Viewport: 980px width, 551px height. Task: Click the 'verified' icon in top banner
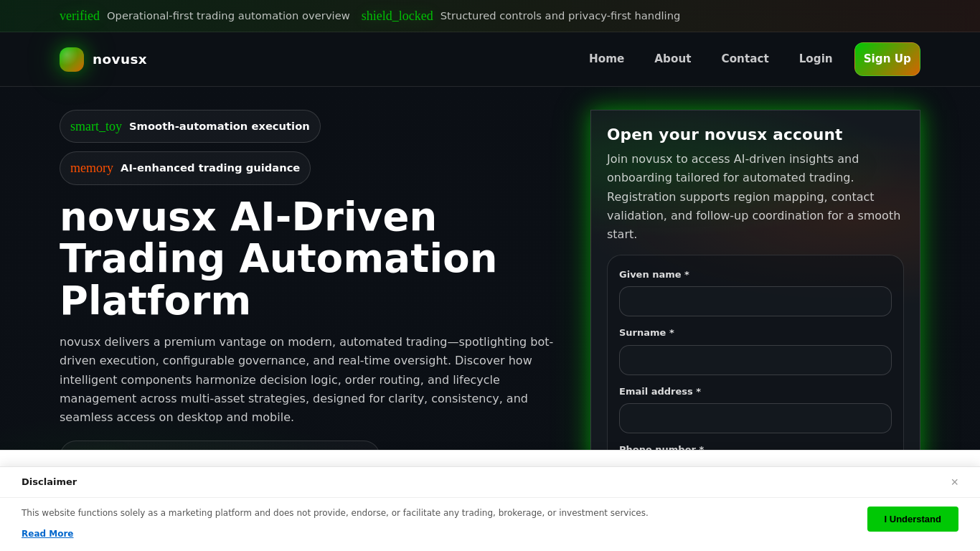pos(80,16)
